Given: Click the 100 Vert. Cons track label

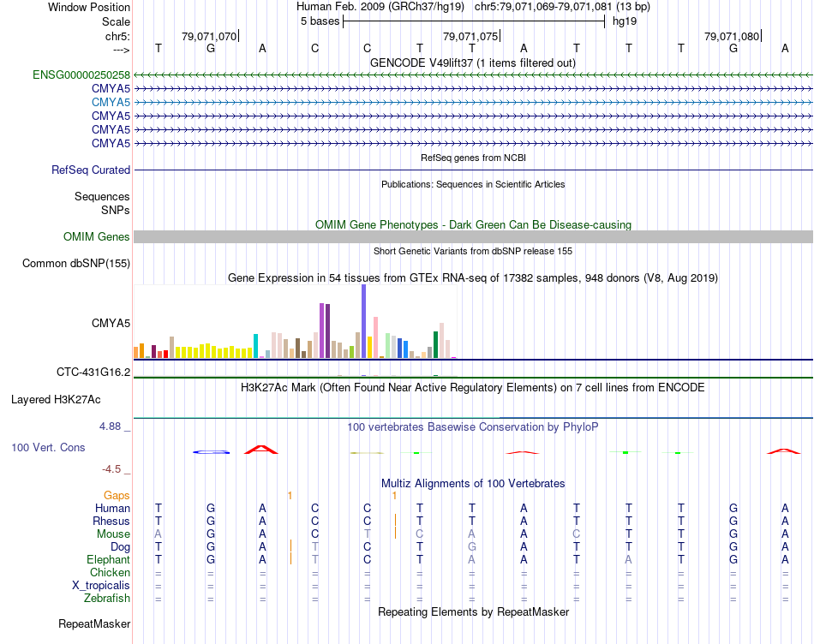Looking at the screenshot, I should (x=48, y=447).
